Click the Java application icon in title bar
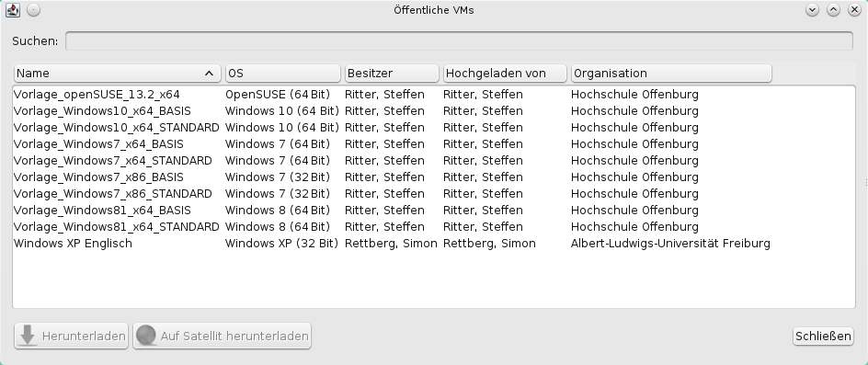Screen dimensions: 868x365 coord(13,10)
